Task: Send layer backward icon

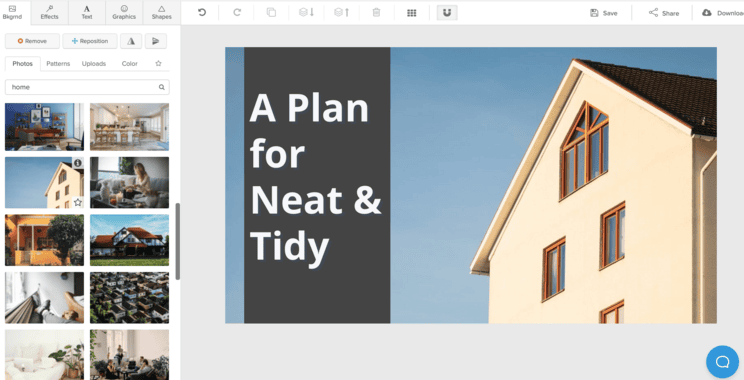Action: coord(307,12)
